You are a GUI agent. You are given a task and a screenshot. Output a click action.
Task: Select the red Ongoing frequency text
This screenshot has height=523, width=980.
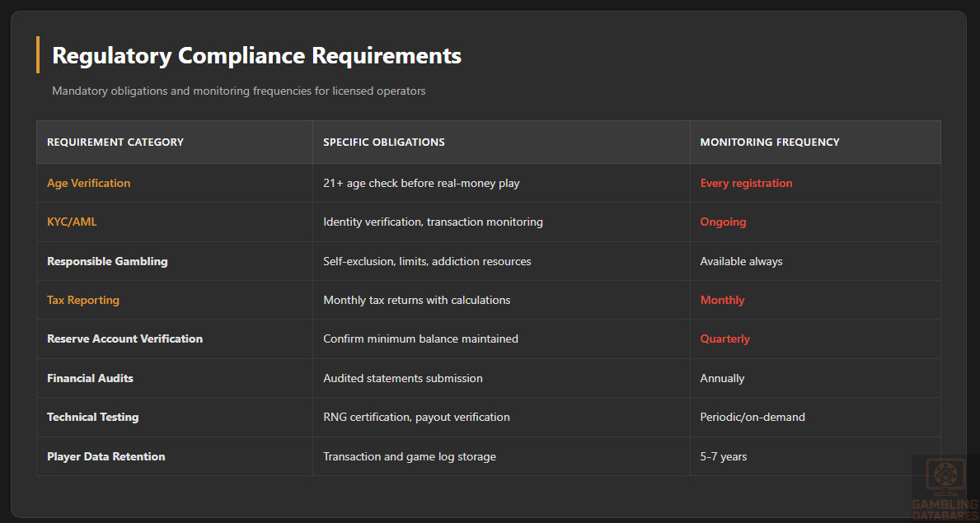pos(723,222)
